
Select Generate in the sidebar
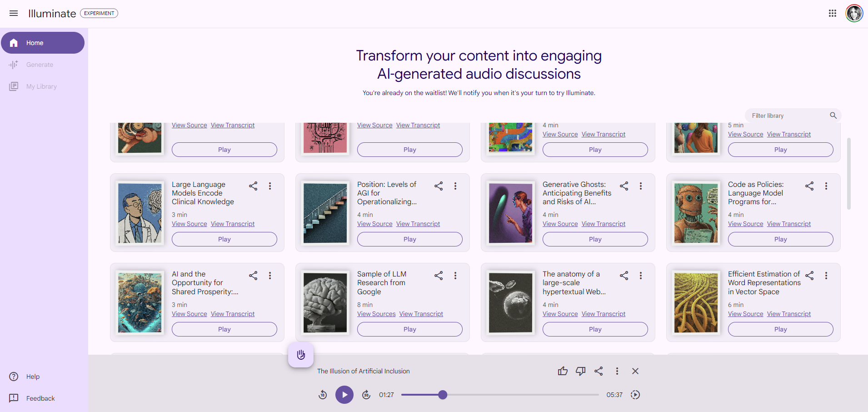(x=40, y=65)
